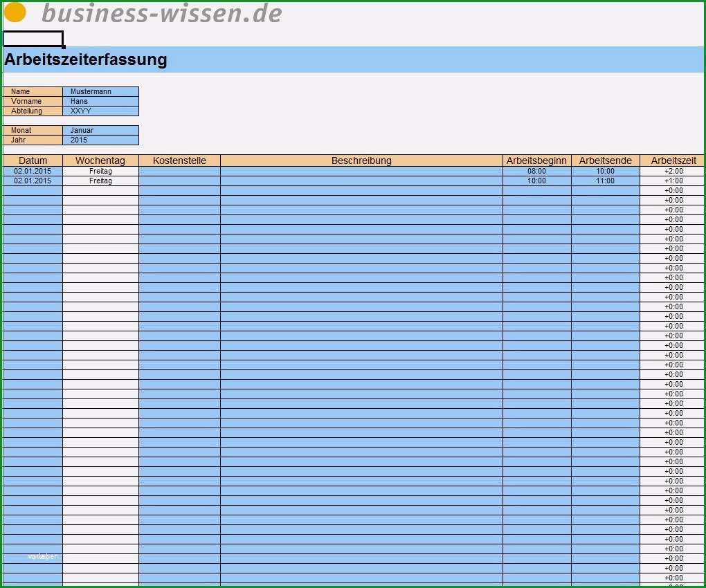Click the Januar month cell
Viewport: 706px width, 588px height.
pos(100,130)
